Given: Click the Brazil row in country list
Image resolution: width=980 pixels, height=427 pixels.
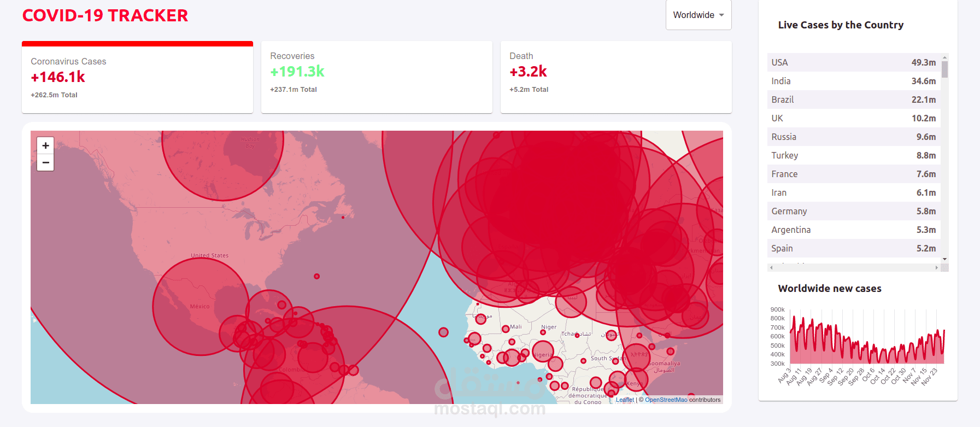Looking at the screenshot, I should pos(853,100).
